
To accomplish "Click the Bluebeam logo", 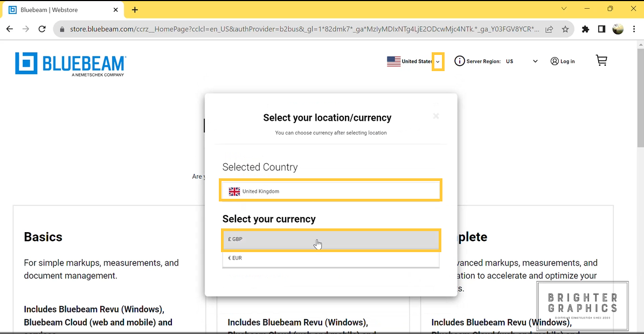I will pos(71,64).
